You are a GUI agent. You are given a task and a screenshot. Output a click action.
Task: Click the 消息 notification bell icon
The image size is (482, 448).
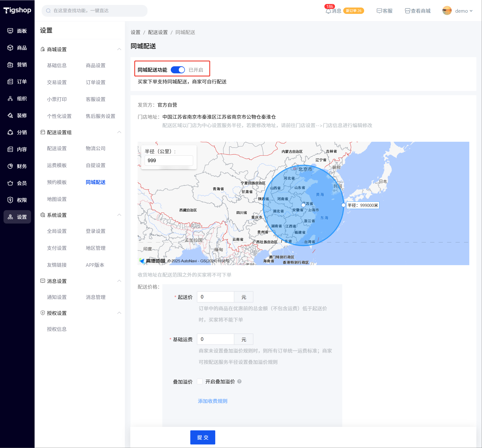click(x=328, y=11)
